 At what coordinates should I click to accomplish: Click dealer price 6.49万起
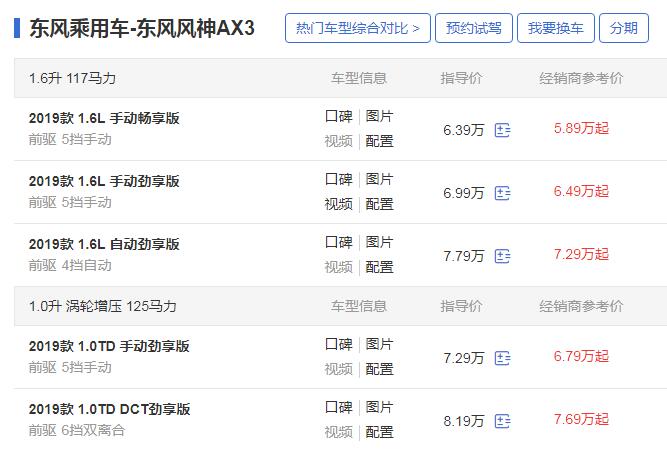tap(581, 191)
